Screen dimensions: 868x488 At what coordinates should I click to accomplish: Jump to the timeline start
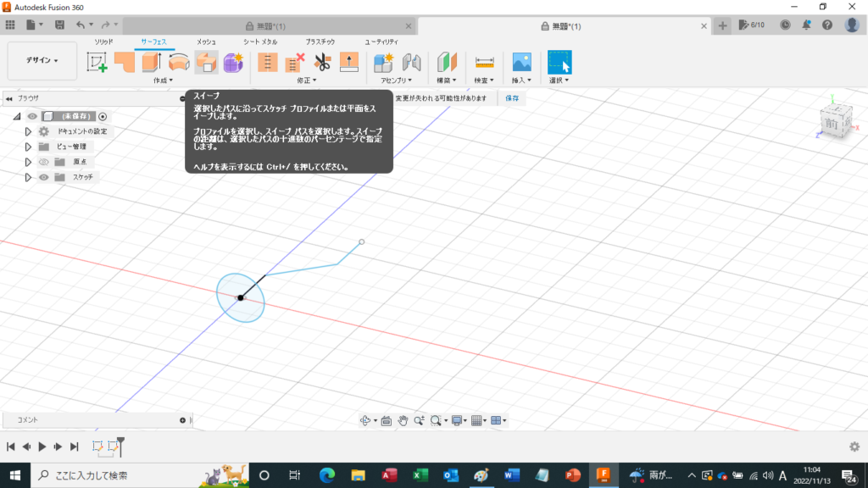coord(10,446)
